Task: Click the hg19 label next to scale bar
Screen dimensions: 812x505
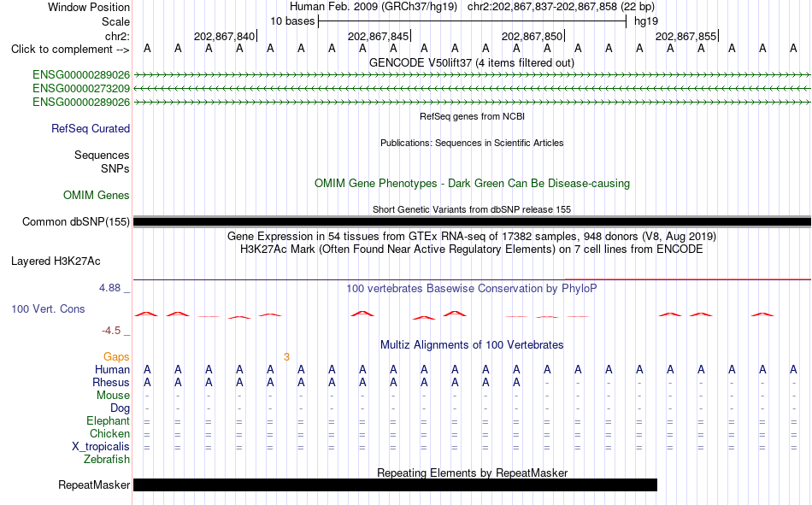Action: pos(646,21)
